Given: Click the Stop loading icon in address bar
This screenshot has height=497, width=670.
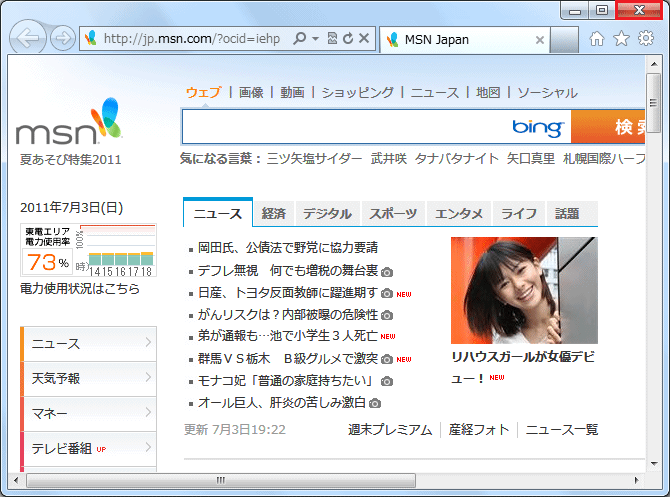Looking at the screenshot, I should 364,39.
